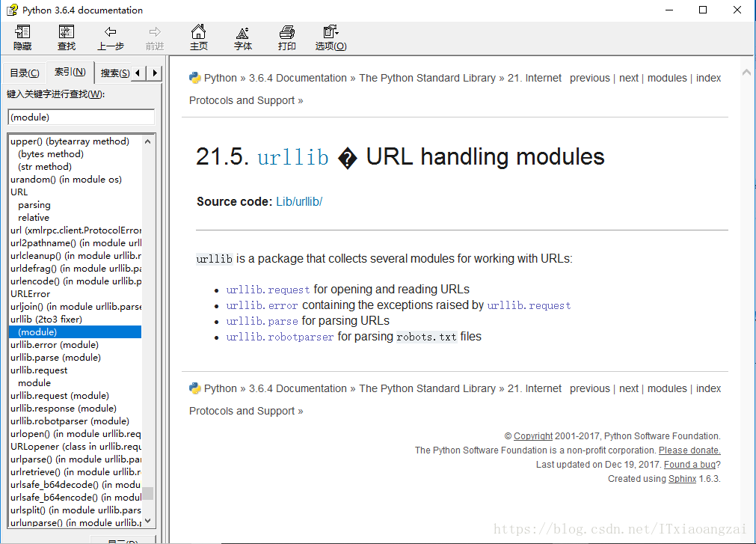Click the content pane scroll-up arrow
The image size is (756, 544).
coord(746,73)
